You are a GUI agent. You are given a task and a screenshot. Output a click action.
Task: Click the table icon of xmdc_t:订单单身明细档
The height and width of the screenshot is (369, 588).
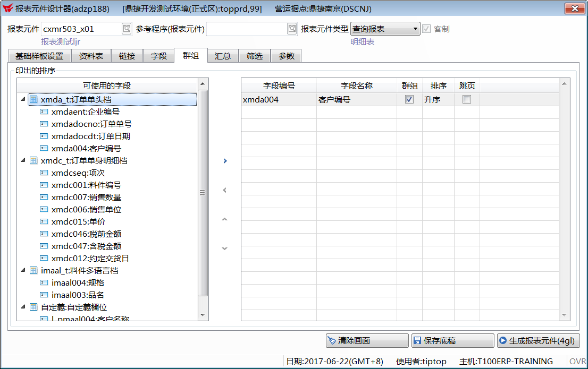point(33,160)
